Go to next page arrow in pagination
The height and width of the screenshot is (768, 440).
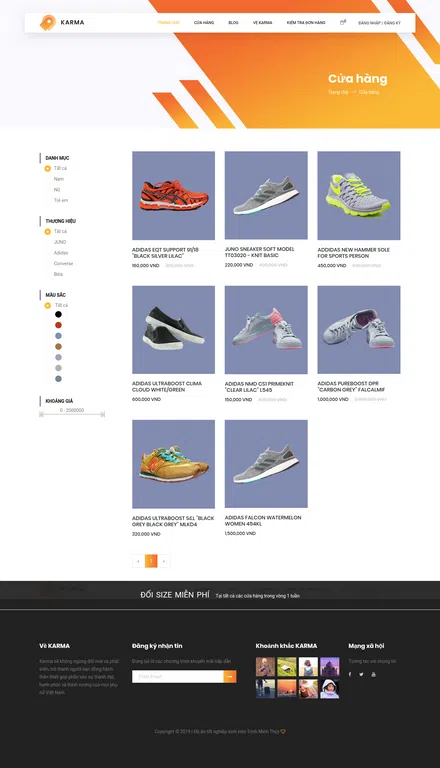pos(164,561)
